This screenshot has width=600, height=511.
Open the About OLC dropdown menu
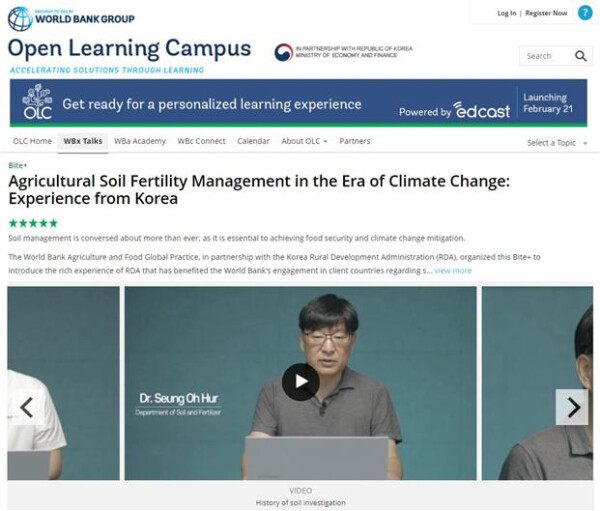(305, 141)
